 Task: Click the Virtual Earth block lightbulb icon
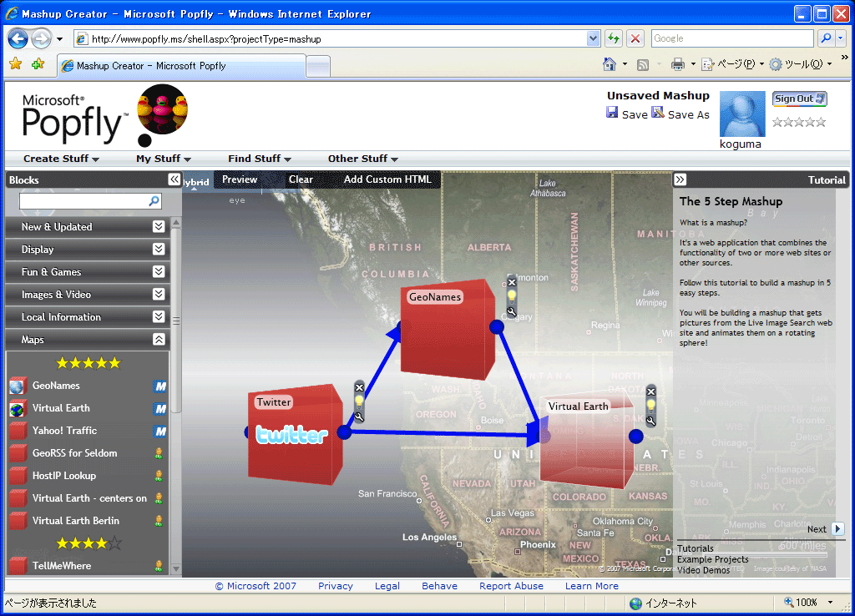pyautogui.click(x=650, y=406)
